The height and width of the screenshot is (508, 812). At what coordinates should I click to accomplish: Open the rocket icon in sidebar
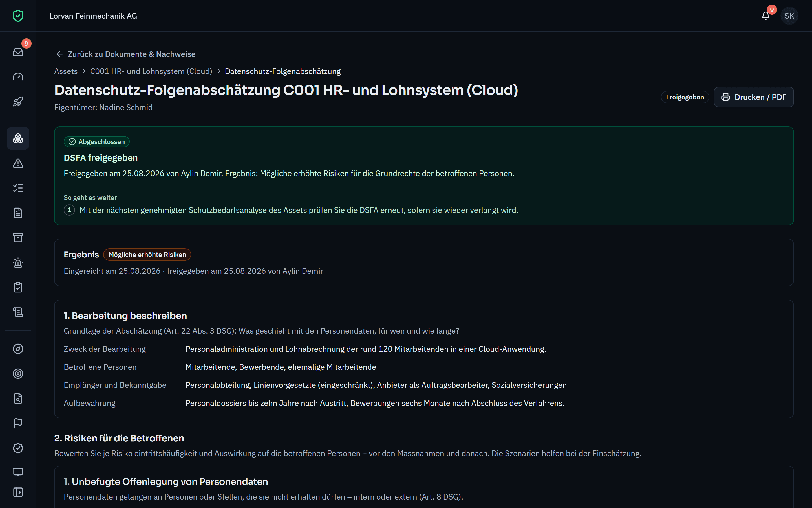(x=18, y=102)
